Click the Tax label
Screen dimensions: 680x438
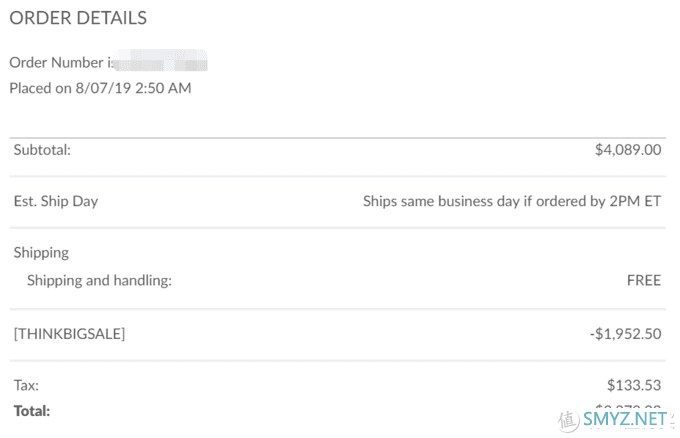(x=26, y=385)
